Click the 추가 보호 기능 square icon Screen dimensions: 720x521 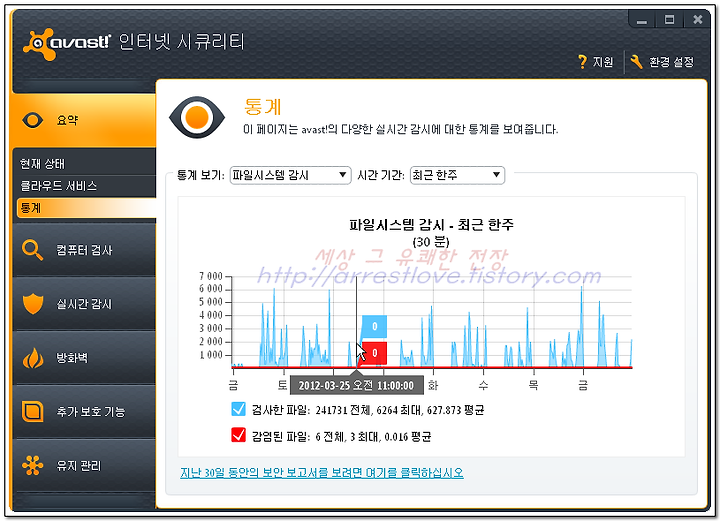click(x=33, y=411)
